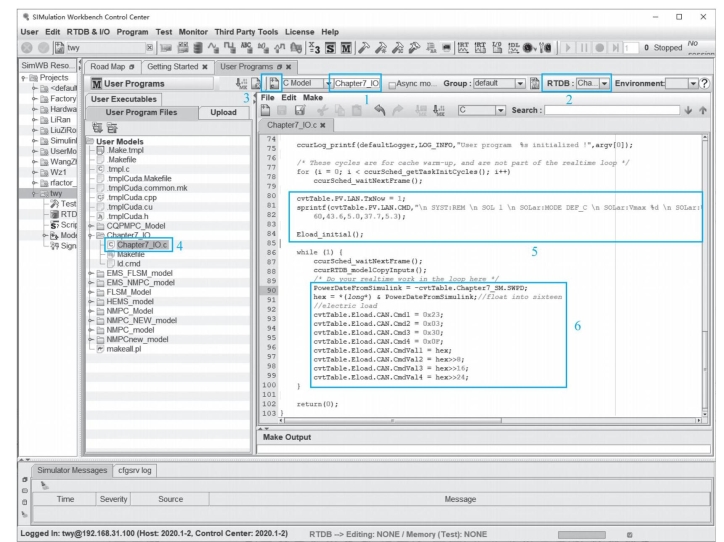Pause the running test
Screen dimensions: 724x542
click(x=584, y=48)
